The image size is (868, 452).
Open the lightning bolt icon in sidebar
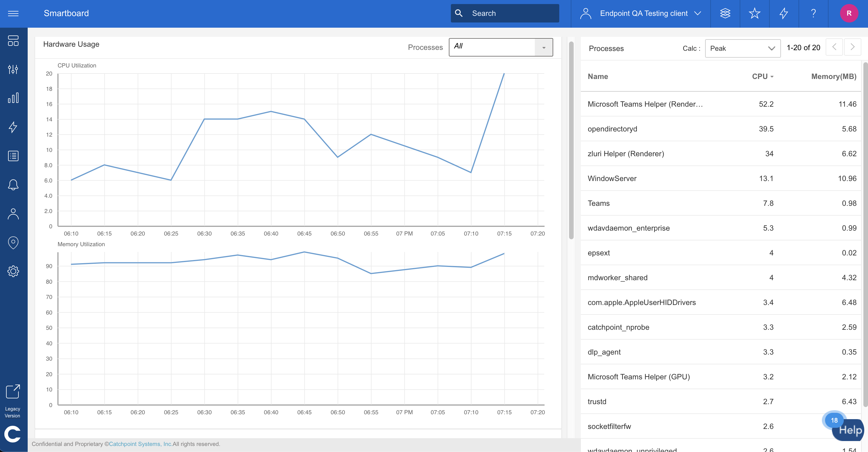(13, 127)
